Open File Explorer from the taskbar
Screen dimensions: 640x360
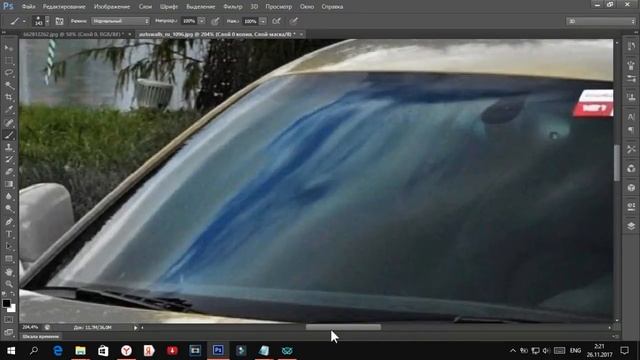point(80,351)
